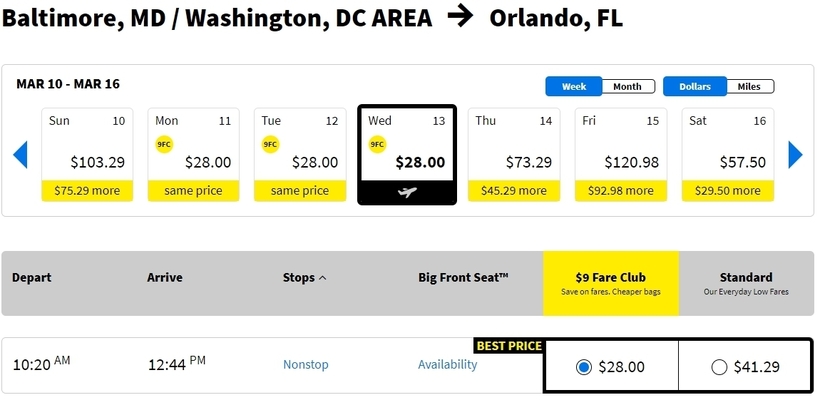
Task: Advance to next week with right arrow
Action: [x=795, y=155]
